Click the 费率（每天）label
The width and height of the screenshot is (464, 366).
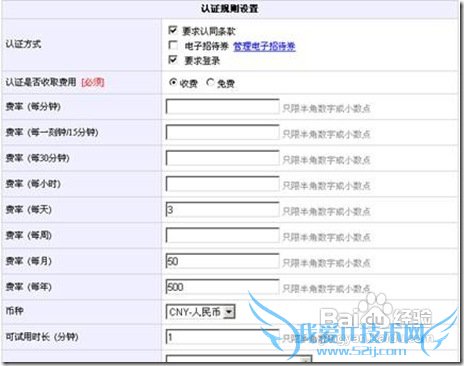(29, 210)
